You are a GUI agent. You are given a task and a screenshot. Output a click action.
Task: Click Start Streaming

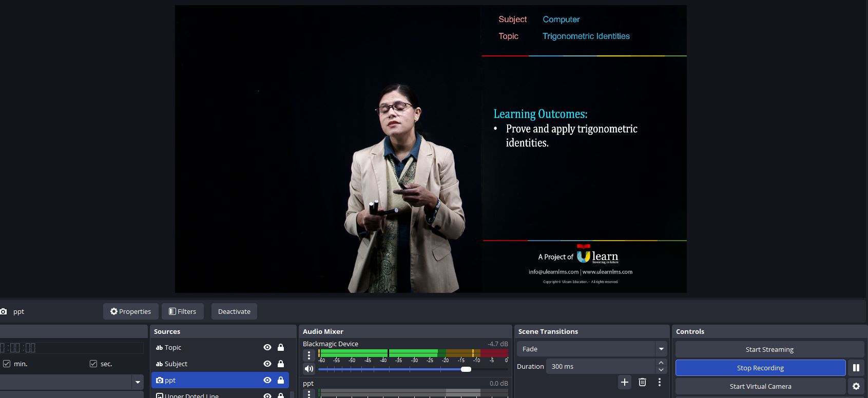pyautogui.click(x=769, y=349)
